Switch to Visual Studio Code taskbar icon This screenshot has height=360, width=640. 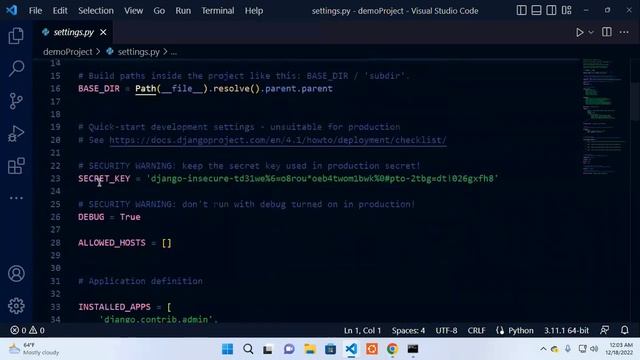point(351,349)
